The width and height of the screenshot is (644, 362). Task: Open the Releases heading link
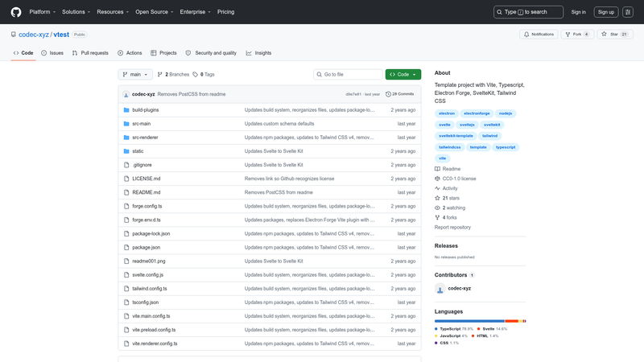point(446,246)
